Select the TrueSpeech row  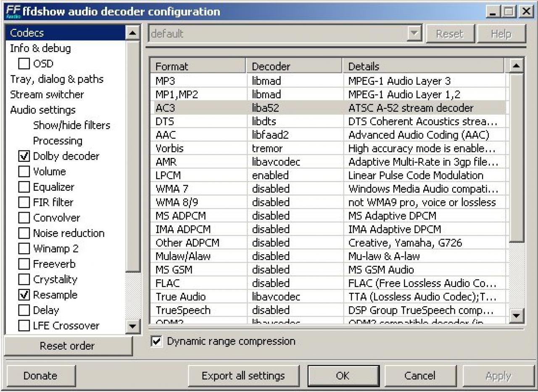[328, 310]
